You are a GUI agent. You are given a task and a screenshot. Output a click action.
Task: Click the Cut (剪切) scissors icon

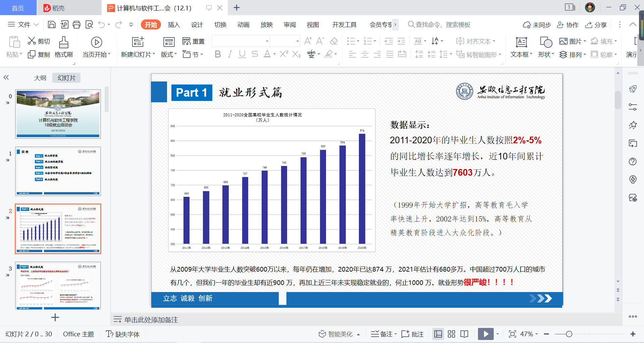[x=32, y=41]
